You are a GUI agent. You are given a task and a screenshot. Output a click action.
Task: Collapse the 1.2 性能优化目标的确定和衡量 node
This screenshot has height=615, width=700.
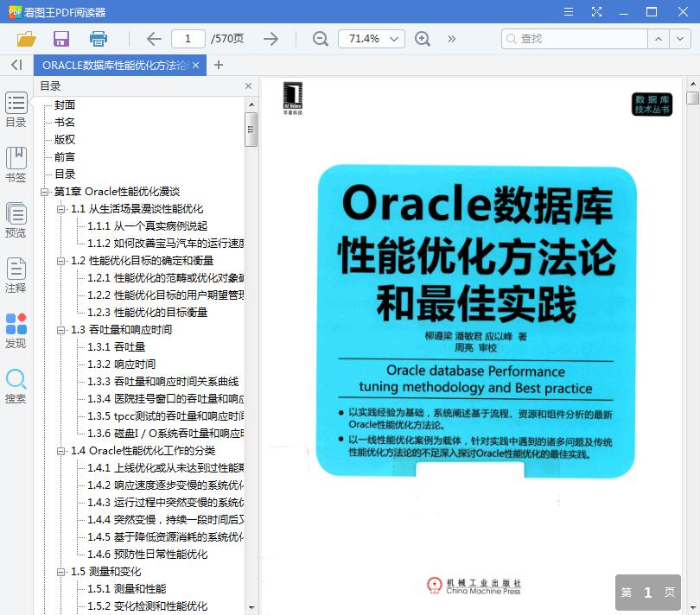click(x=60, y=261)
